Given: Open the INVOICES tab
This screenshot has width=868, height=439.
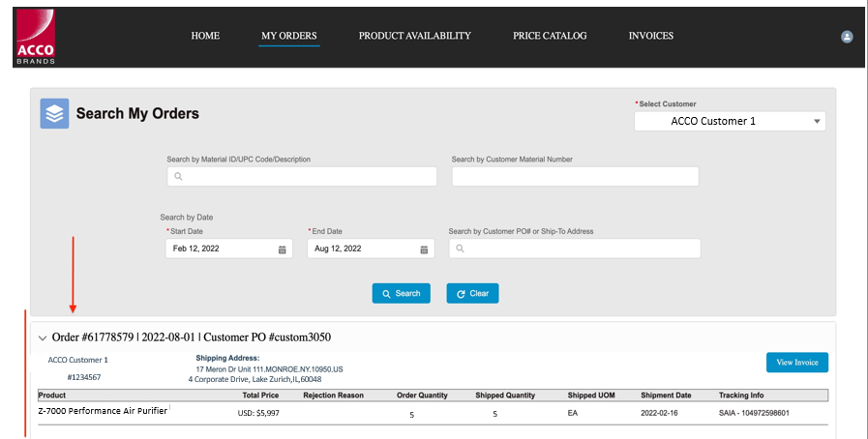Looking at the screenshot, I should pos(651,36).
